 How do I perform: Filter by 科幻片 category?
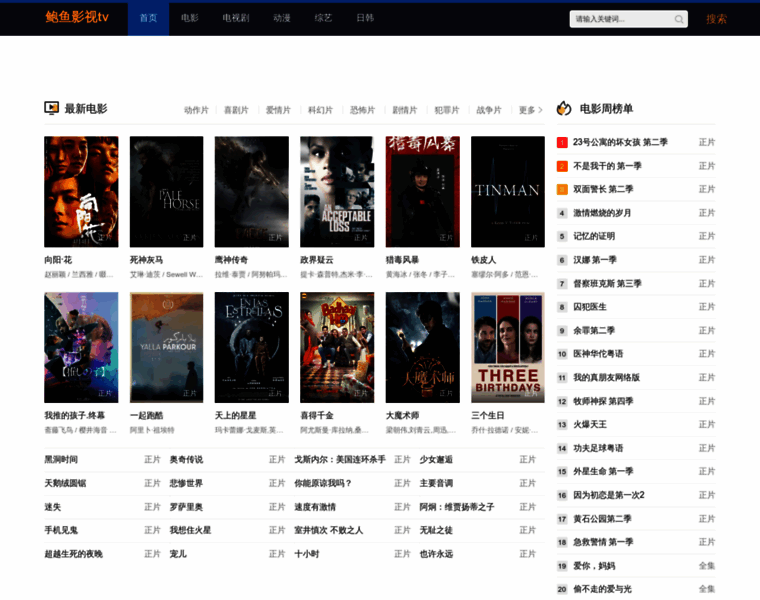[x=320, y=110]
